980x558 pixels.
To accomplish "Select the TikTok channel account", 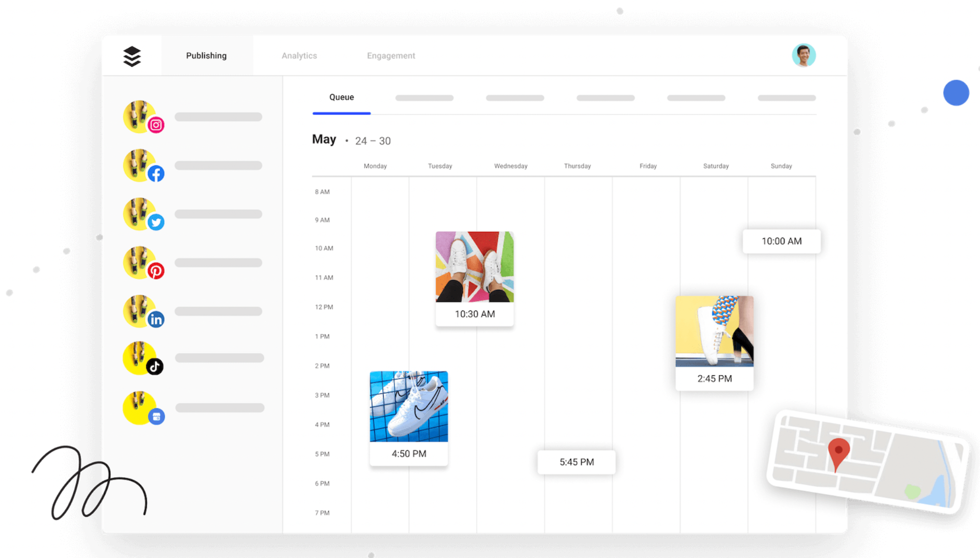I will click(x=143, y=358).
